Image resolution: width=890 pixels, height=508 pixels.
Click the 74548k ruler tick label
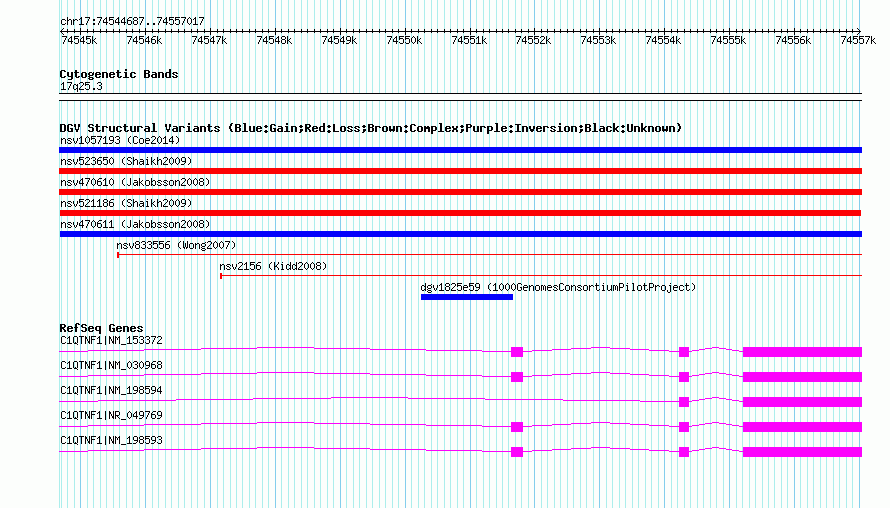coord(274,40)
